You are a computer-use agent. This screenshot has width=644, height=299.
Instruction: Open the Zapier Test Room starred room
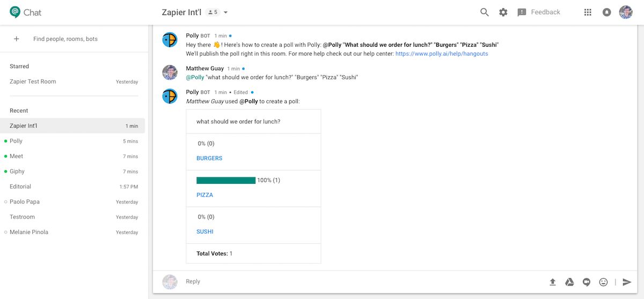tap(33, 81)
